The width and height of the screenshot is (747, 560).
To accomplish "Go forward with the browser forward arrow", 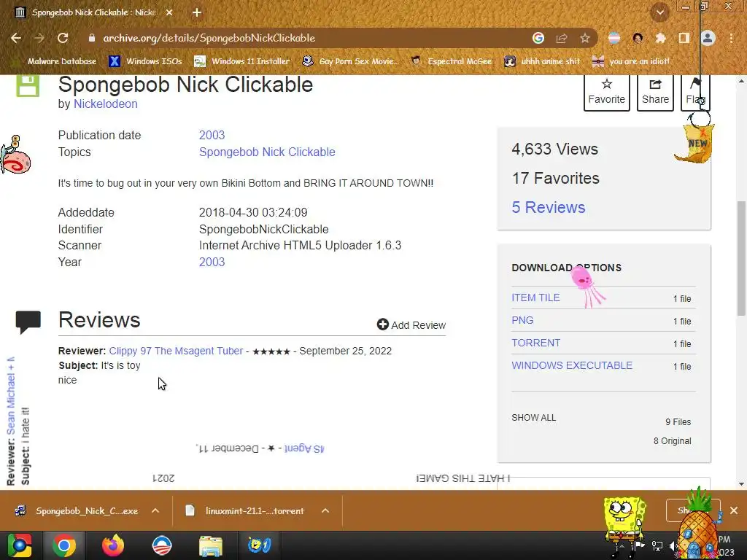I will 39,38.
